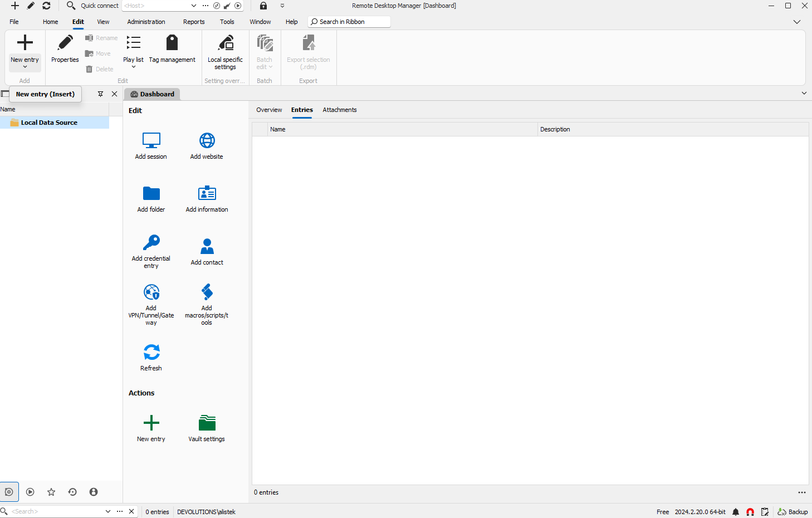
Task: Open the Reports ribbon tab
Action: (194, 22)
